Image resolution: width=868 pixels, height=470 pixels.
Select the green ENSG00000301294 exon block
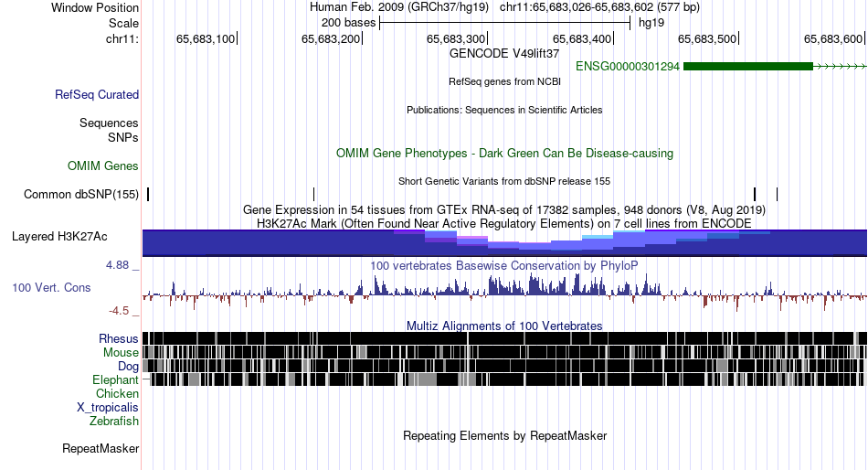pyautogui.click(x=748, y=67)
